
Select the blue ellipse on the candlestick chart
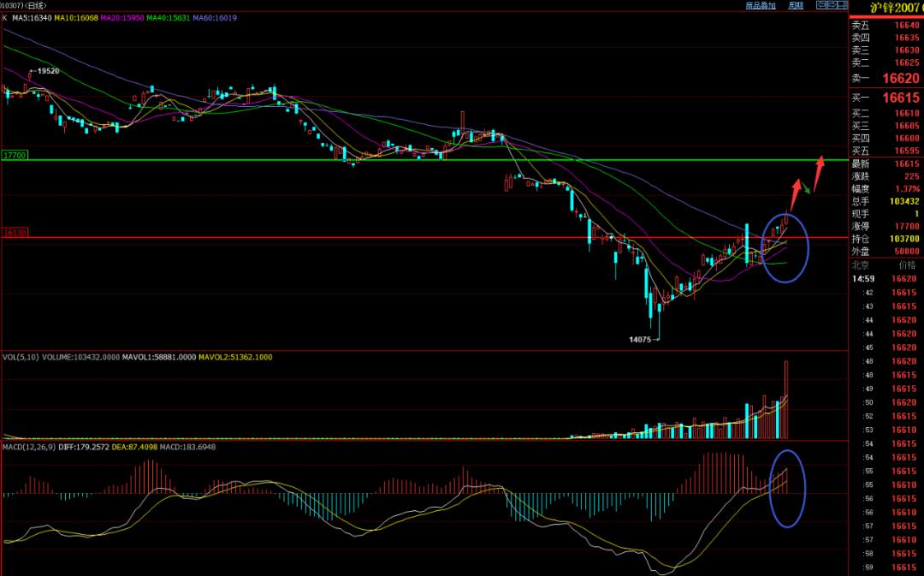pos(785,247)
